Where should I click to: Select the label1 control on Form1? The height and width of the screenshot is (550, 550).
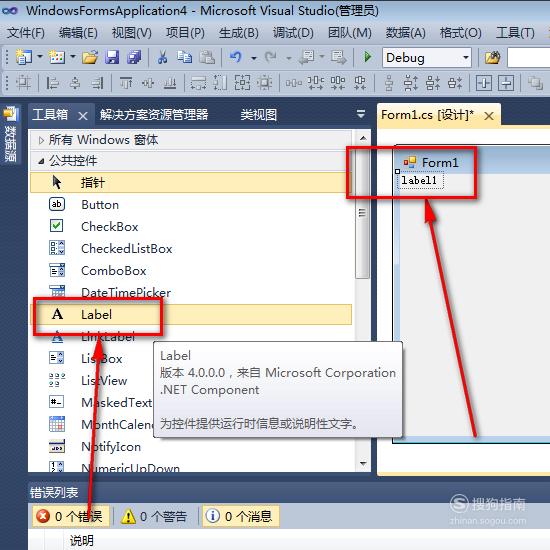[x=420, y=180]
